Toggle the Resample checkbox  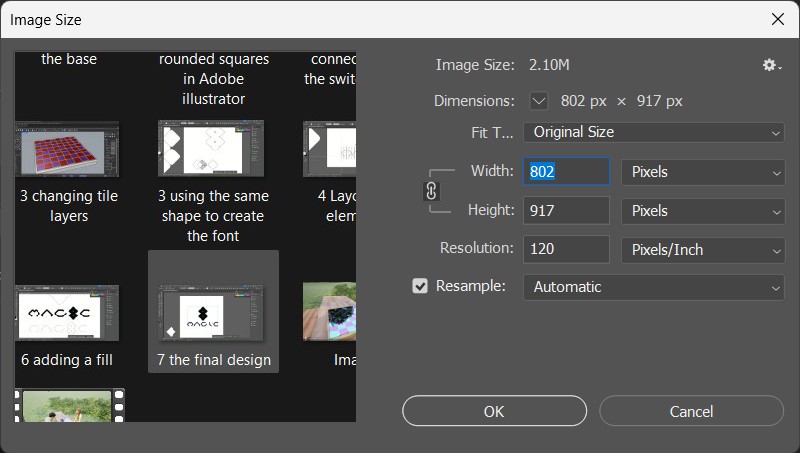(x=420, y=286)
